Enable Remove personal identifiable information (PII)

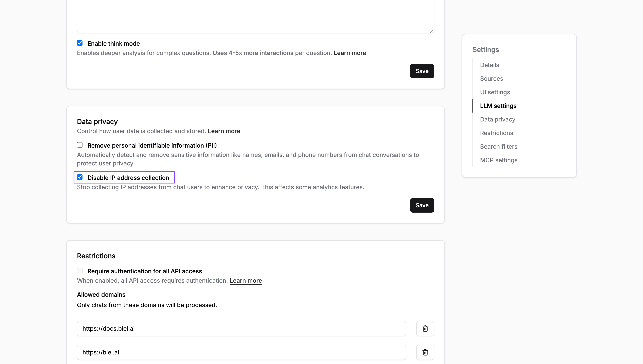tap(80, 145)
